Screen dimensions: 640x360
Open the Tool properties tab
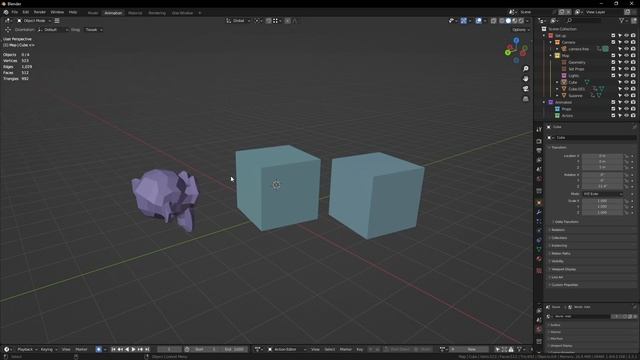(539, 129)
